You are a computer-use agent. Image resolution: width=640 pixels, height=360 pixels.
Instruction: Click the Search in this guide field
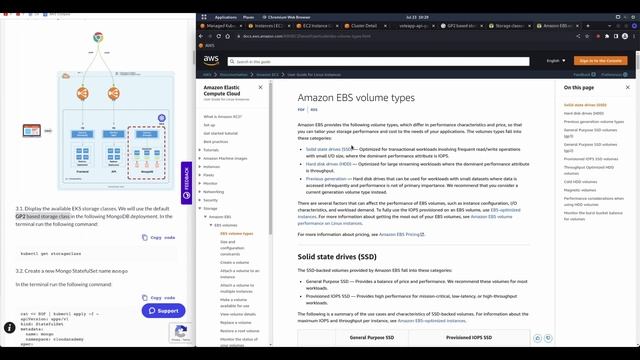pyautogui.click(x=378, y=62)
